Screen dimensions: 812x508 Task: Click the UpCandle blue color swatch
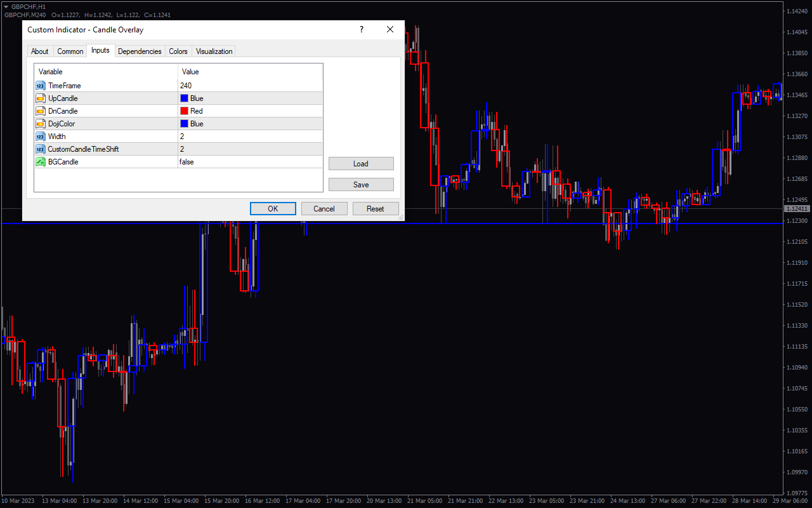click(x=185, y=98)
